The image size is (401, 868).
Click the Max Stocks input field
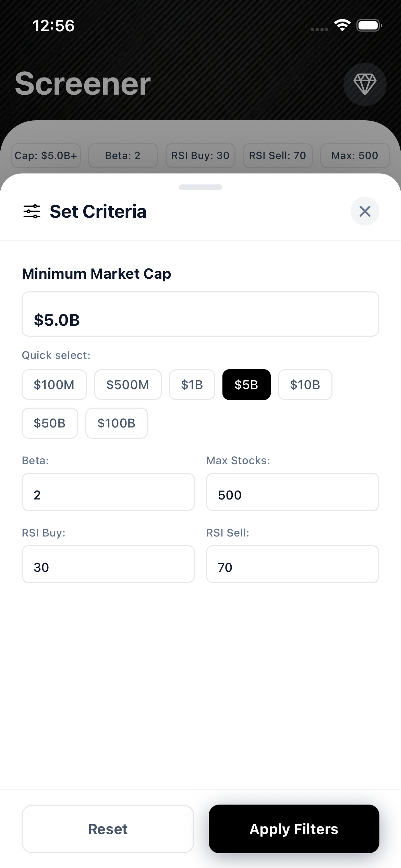[292, 492]
